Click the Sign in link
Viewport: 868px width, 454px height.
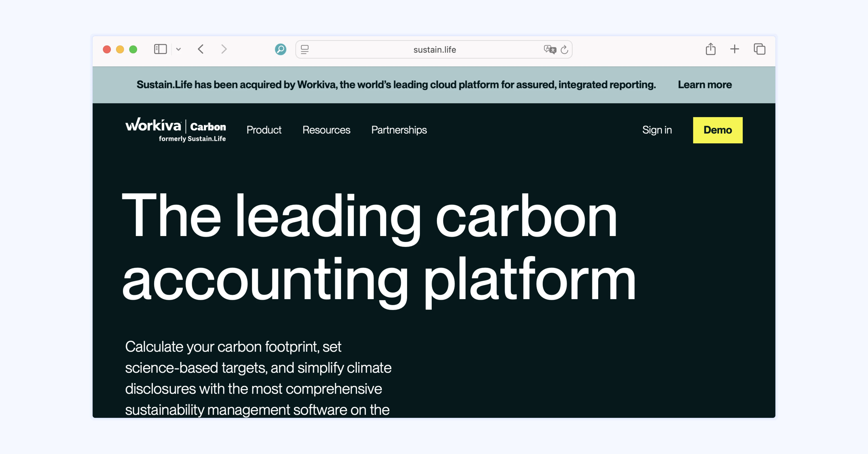coord(657,130)
